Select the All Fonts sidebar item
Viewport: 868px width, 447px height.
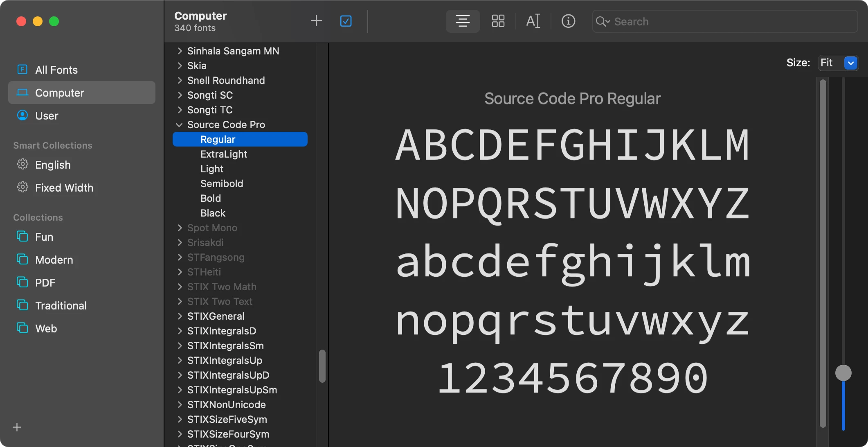coord(56,70)
